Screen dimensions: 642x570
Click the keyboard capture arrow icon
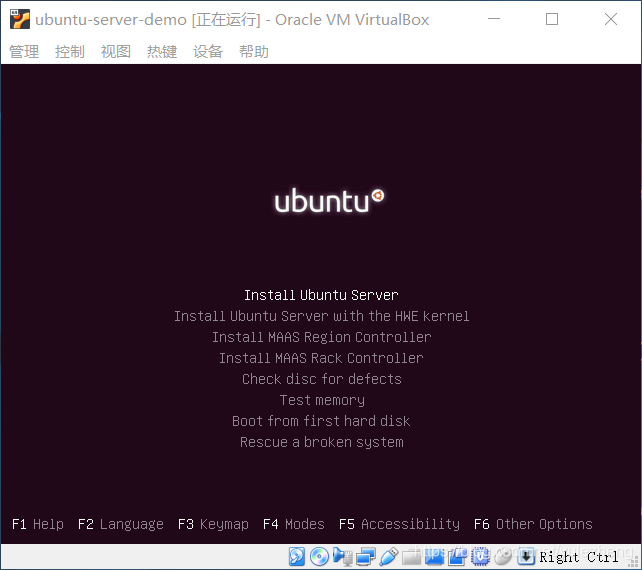(526, 556)
